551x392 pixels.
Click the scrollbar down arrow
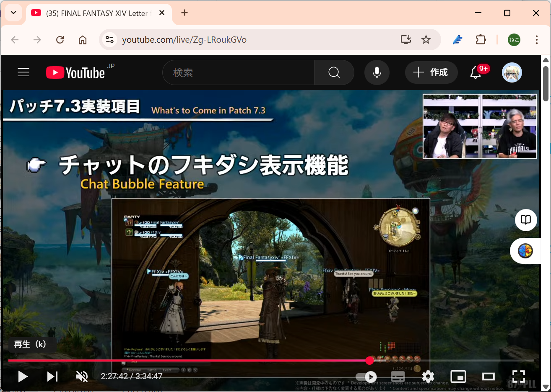coord(546,387)
